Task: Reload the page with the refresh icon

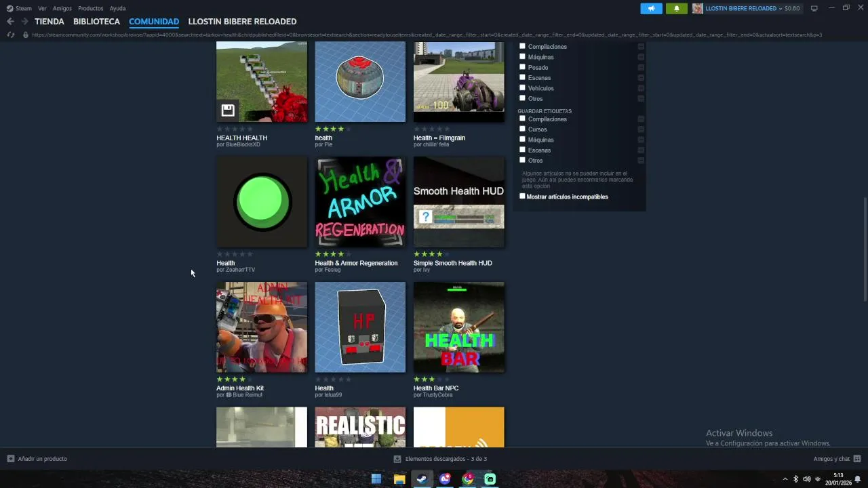Action: point(11,35)
